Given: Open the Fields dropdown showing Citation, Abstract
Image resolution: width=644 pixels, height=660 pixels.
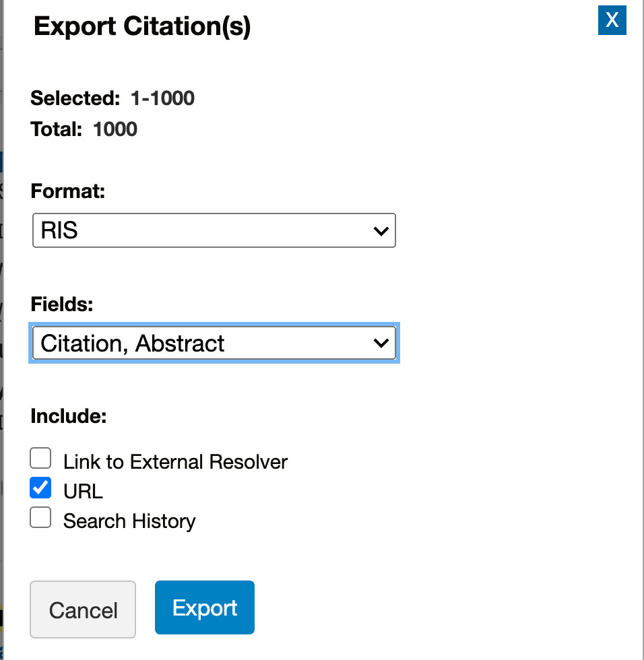Looking at the screenshot, I should (x=214, y=343).
